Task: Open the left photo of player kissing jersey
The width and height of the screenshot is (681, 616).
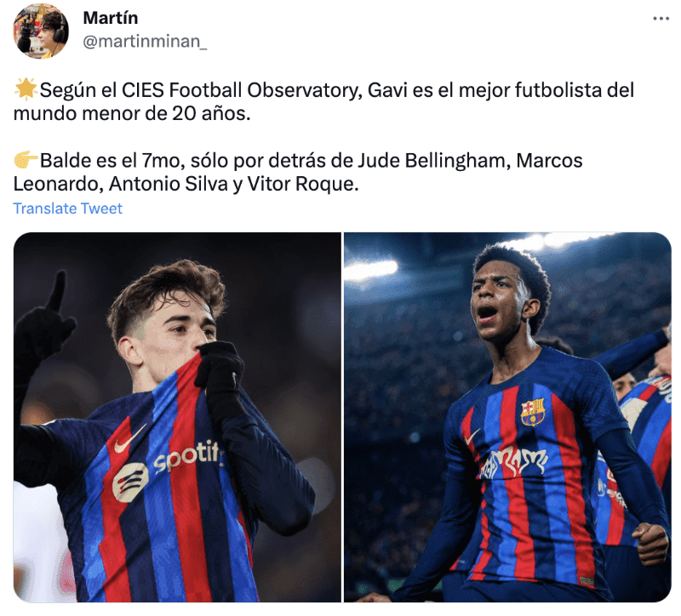Action: (x=177, y=417)
